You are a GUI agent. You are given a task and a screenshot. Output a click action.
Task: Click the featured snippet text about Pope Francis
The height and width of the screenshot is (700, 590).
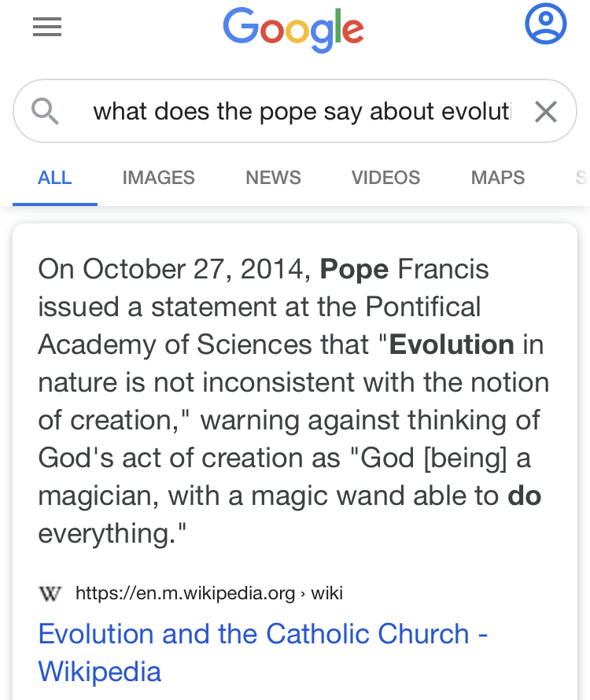click(x=293, y=401)
